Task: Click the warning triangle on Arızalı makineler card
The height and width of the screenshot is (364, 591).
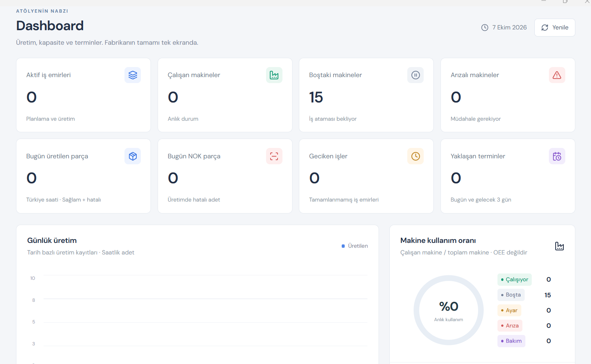Action: point(557,75)
